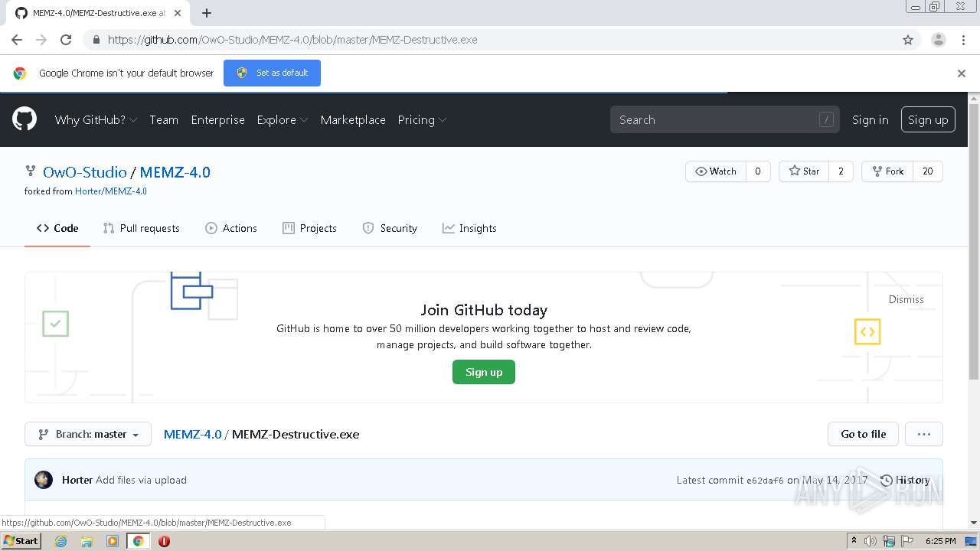Open a new browser tab with the plus

(x=207, y=13)
